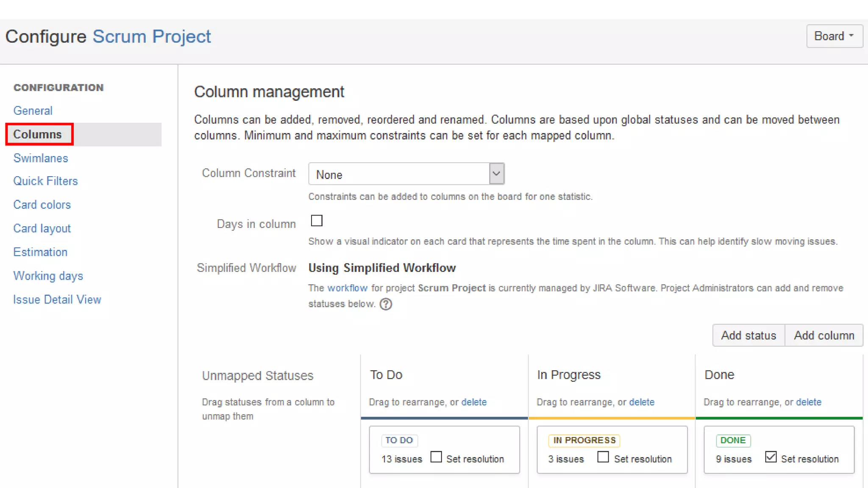Open the Swimlanes configuration section
This screenshot has height=488, width=868.
pos(41,158)
